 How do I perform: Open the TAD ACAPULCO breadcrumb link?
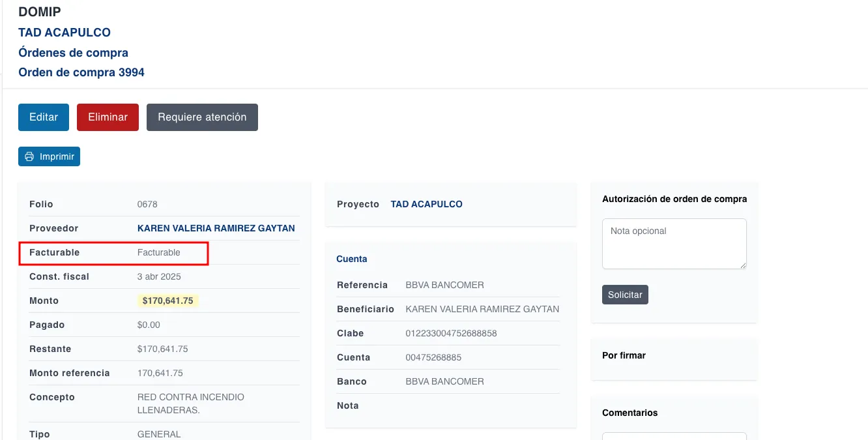click(x=65, y=33)
